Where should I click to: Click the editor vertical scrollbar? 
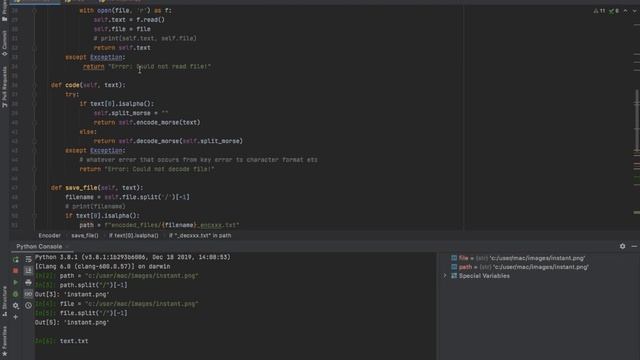637,121
